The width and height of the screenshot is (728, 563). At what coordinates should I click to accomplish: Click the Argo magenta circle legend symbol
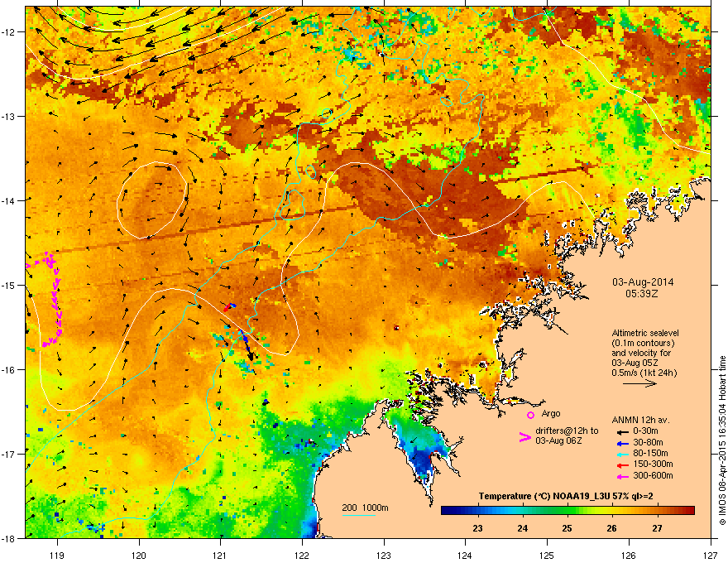pos(530,415)
